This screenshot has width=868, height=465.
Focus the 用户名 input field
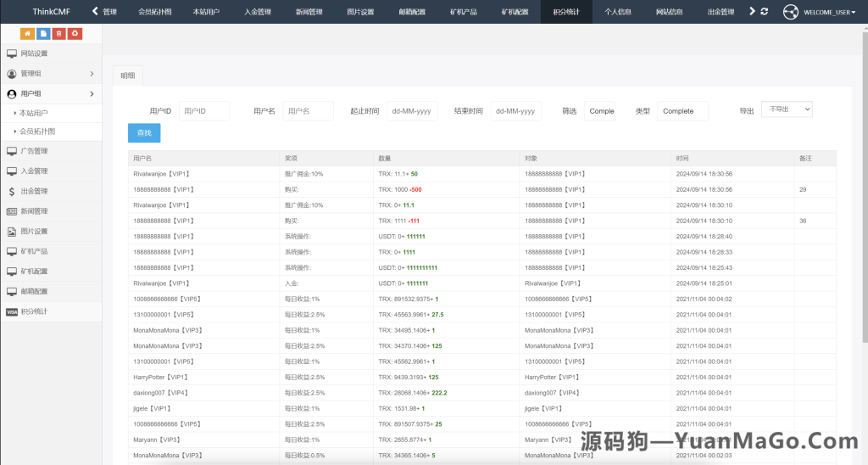coord(308,111)
